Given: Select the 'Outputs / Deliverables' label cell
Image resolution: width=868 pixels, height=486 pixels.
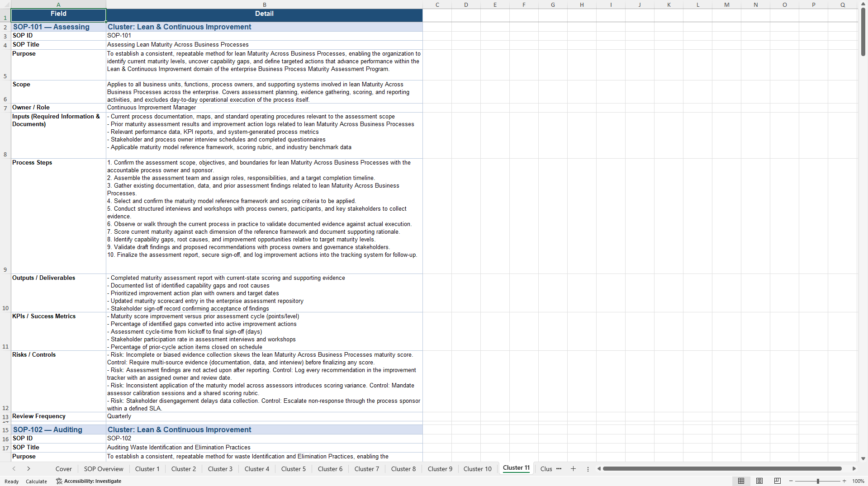Looking at the screenshot, I should click(x=58, y=293).
